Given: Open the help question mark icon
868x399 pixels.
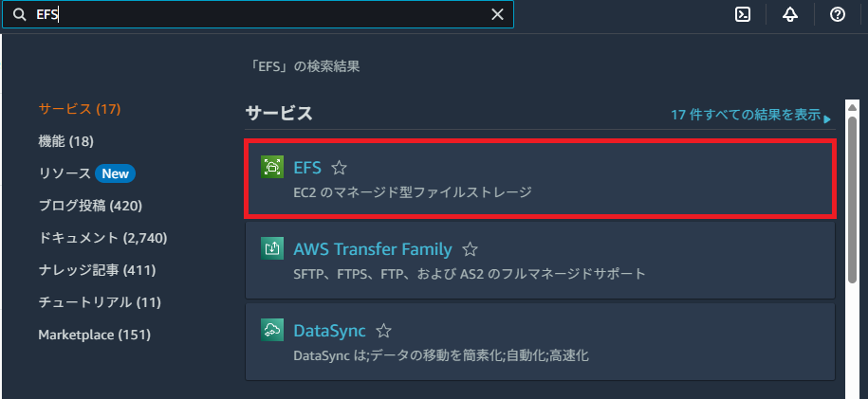Looking at the screenshot, I should [x=838, y=15].
